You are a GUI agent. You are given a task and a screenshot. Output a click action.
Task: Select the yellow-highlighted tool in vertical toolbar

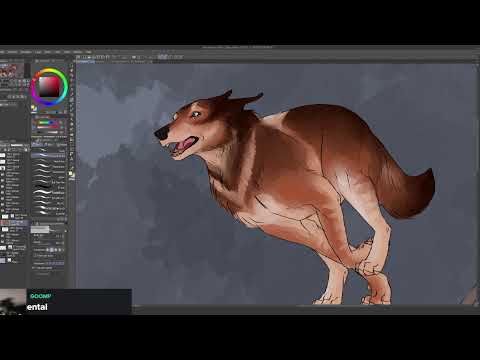[x=71, y=174]
